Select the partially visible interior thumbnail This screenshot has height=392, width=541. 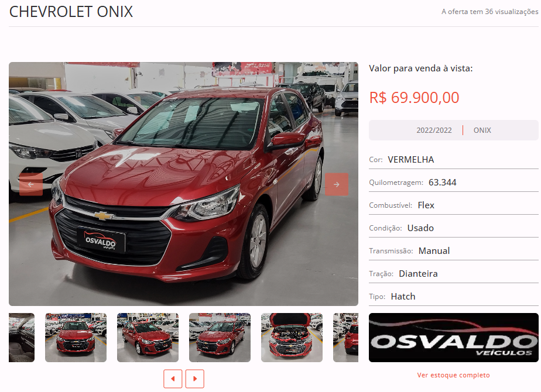tap(22, 338)
